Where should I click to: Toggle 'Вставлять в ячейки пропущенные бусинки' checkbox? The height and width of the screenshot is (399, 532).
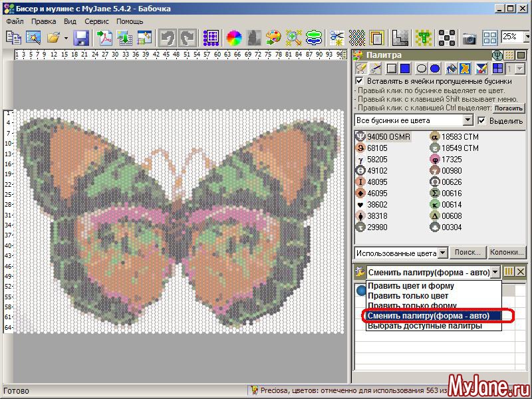pos(360,81)
